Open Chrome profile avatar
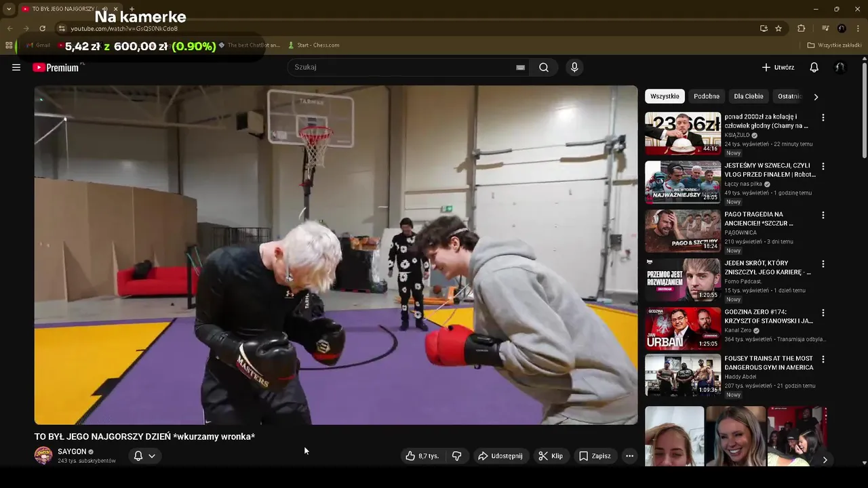Viewport: 868px width, 488px height. [x=842, y=28]
